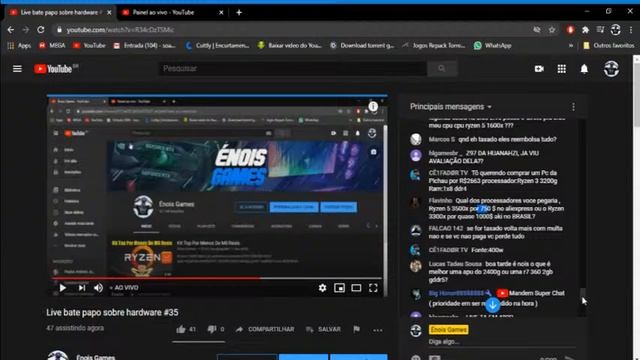Open the extensions puzzle icon

(x=585, y=30)
